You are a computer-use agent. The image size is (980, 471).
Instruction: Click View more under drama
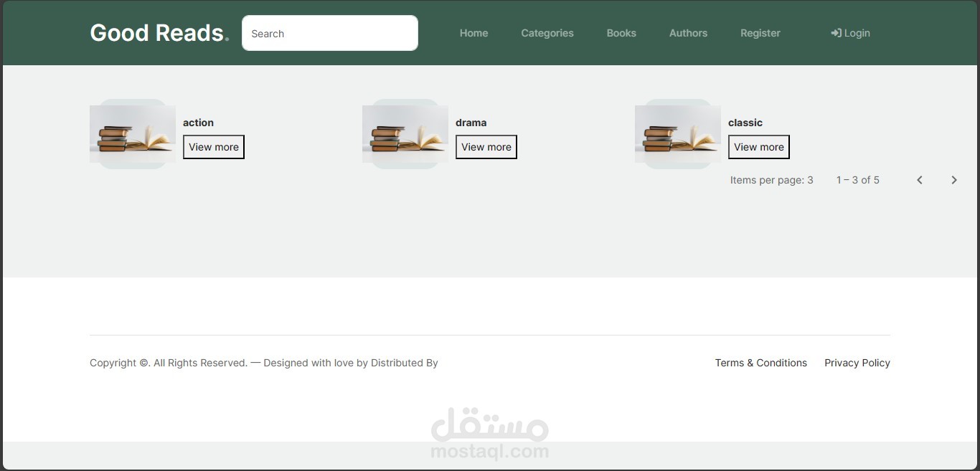point(486,147)
